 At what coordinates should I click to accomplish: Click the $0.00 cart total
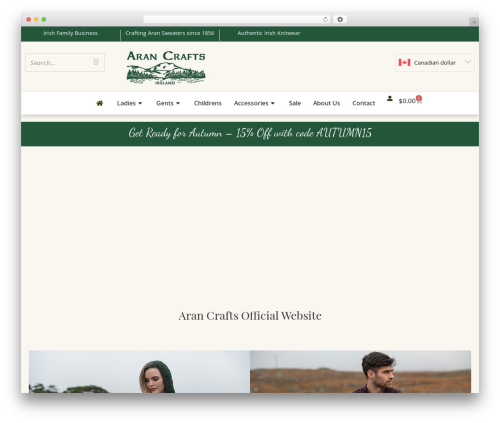pos(407,101)
